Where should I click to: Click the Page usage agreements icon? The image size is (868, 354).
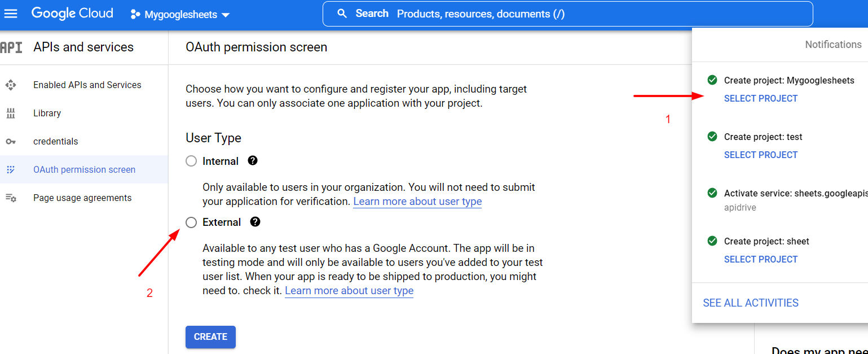(x=11, y=198)
